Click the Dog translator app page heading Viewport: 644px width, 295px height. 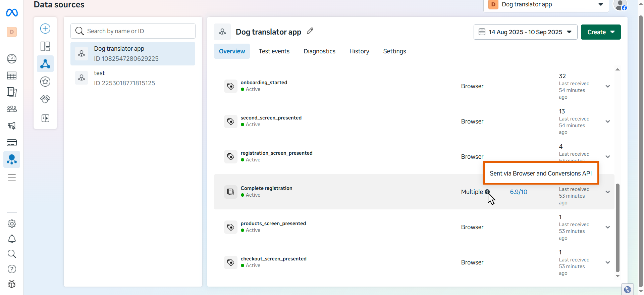[x=268, y=32]
